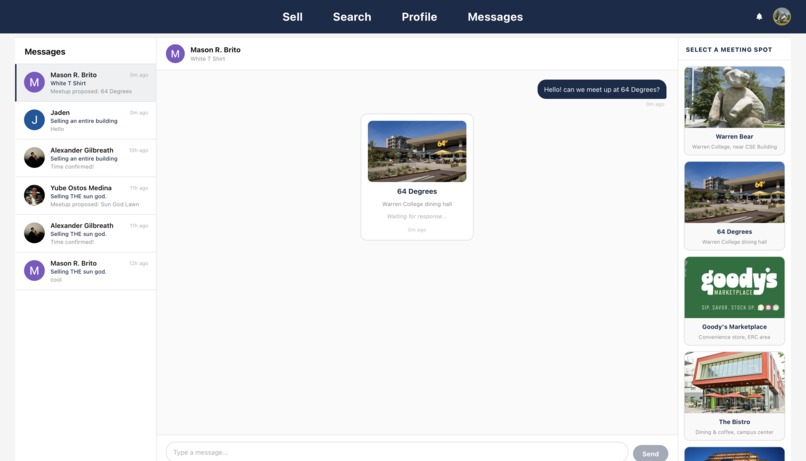Viewport: 806px width, 461px height.
Task: Click Mason R. Brito name in the chat header
Action: (x=215, y=50)
